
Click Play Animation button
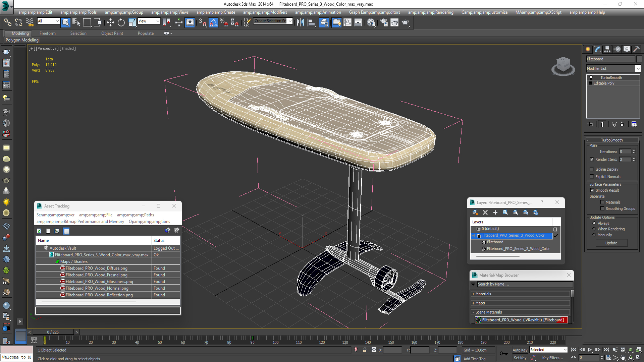pos(590,350)
